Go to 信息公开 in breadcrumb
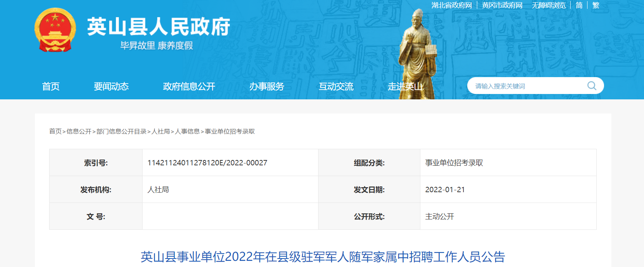Viewport: 644px width, 267px height. (79, 131)
